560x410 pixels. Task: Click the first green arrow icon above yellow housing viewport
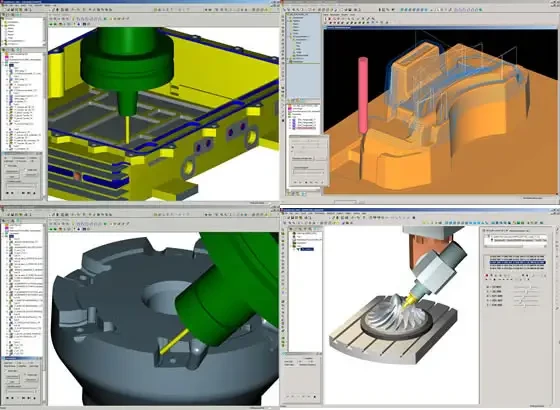[51, 24]
